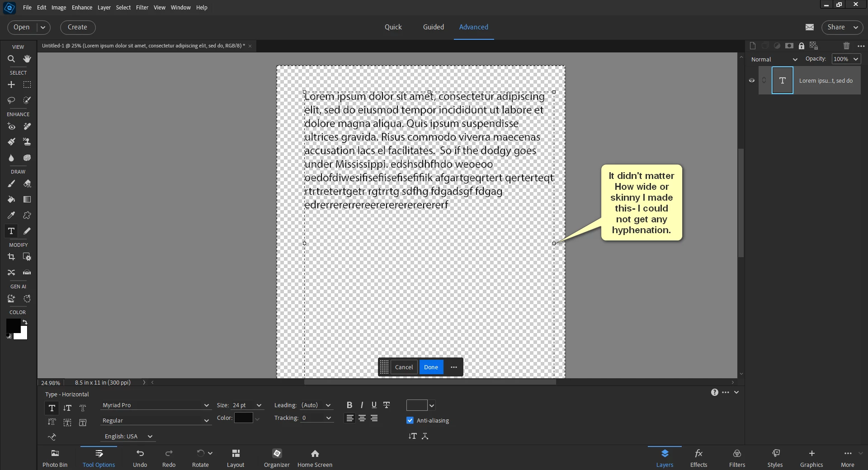
Task: Set text alignment to left
Action: point(350,418)
